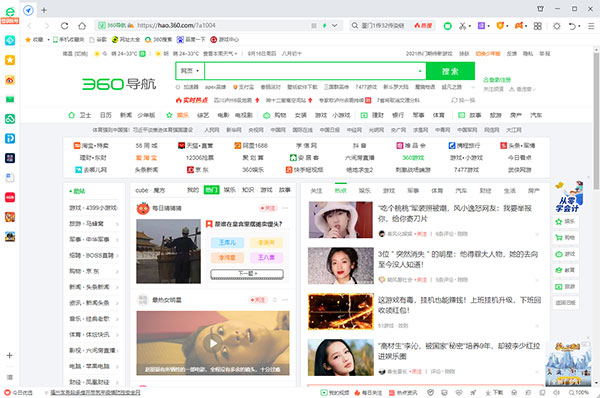Open the orange shield extension icon
The image size is (600, 398).
(500, 26)
